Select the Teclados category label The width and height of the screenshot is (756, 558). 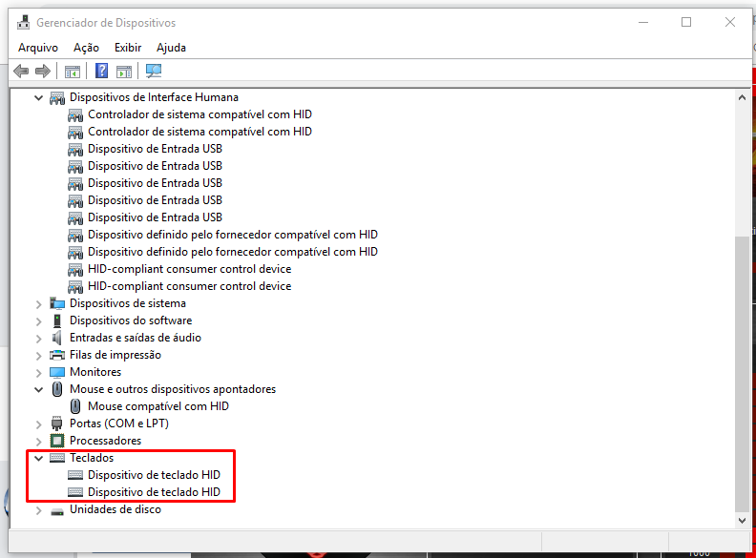tap(92, 458)
